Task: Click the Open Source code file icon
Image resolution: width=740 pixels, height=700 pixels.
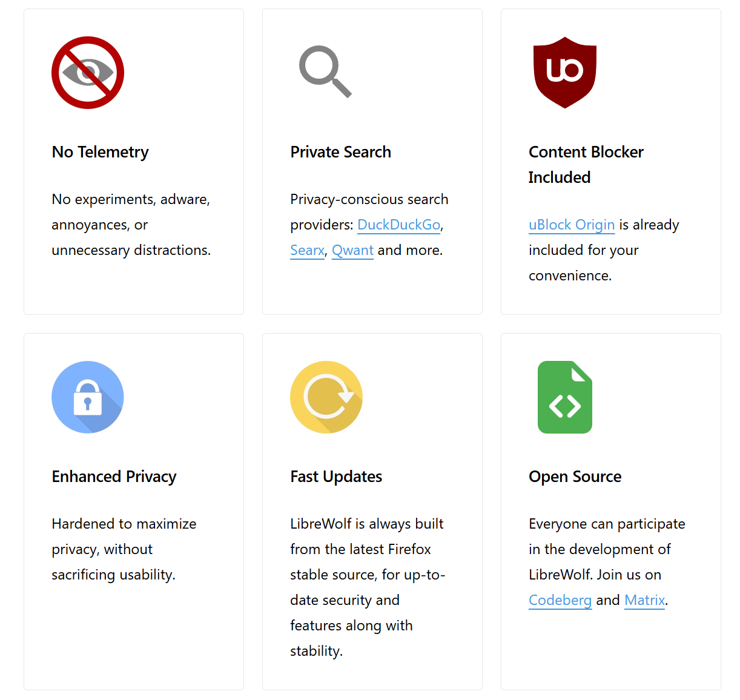Action: tap(564, 397)
